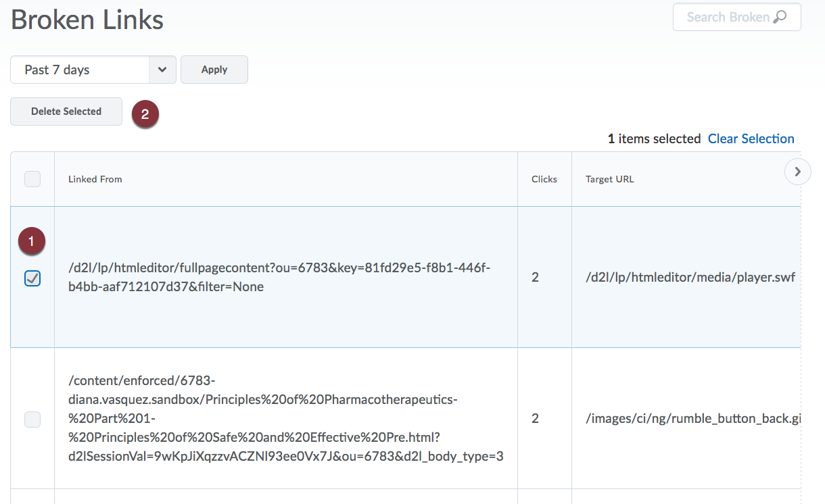825x504 pixels.
Task: Click the Clear Selection link
Action: (x=751, y=138)
